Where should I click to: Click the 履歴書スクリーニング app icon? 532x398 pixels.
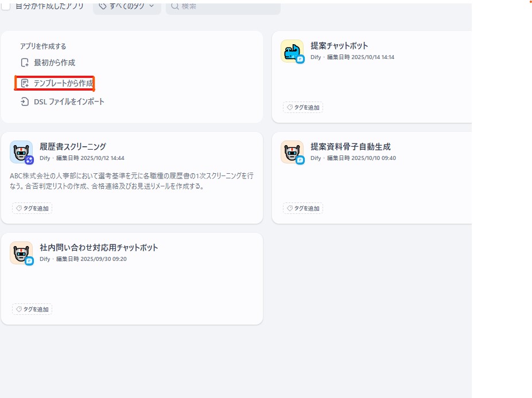click(21, 151)
